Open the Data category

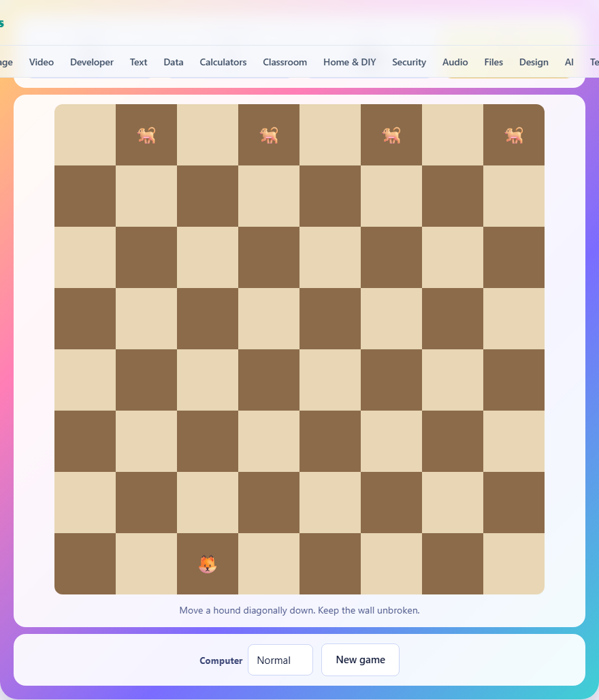click(174, 62)
